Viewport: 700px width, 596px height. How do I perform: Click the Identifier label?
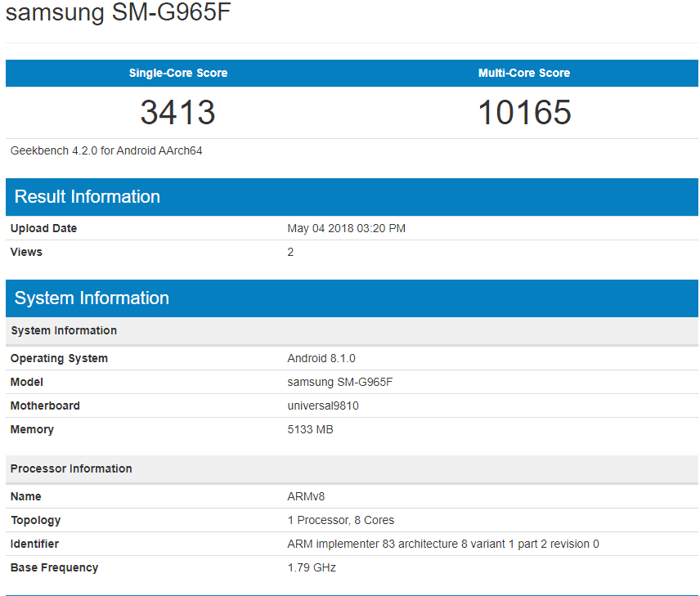coord(35,544)
